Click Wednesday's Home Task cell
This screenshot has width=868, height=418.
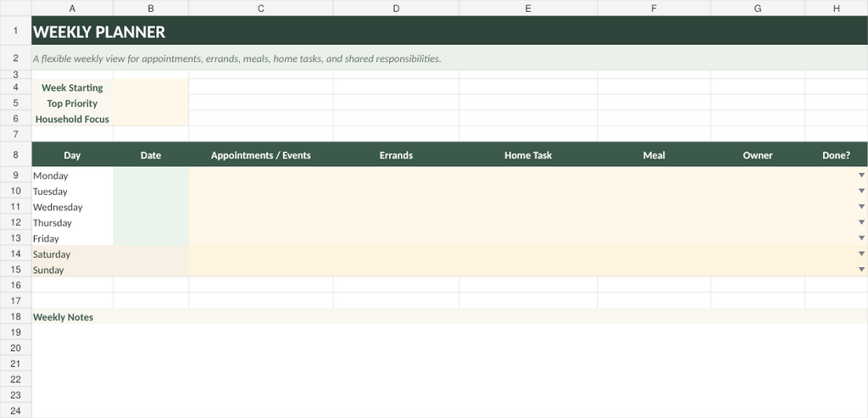(x=528, y=207)
